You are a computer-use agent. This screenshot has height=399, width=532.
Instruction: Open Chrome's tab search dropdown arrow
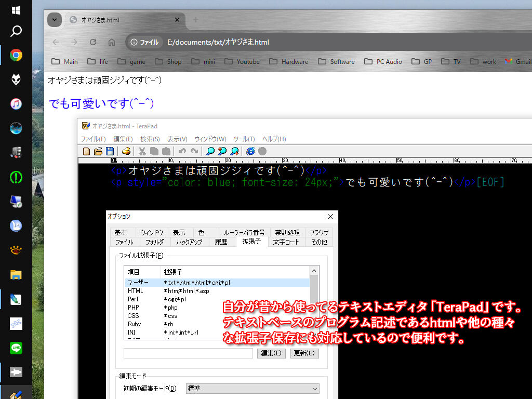(x=55, y=20)
